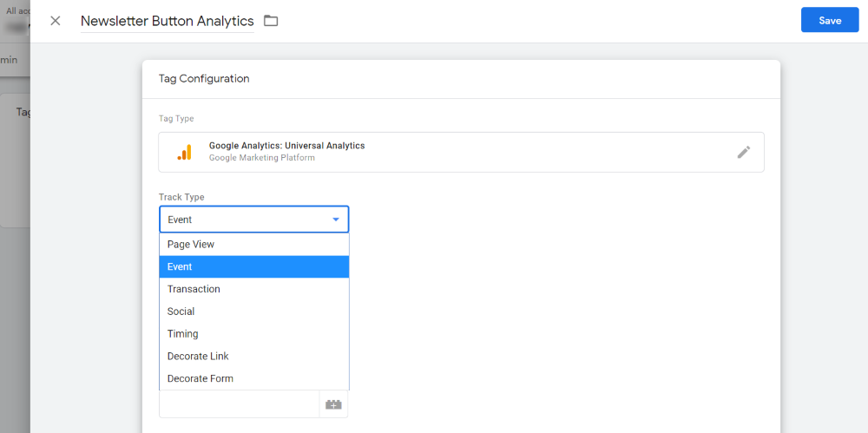868x433 pixels.
Task: Select Decorate Link option
Action: point(254,356)
